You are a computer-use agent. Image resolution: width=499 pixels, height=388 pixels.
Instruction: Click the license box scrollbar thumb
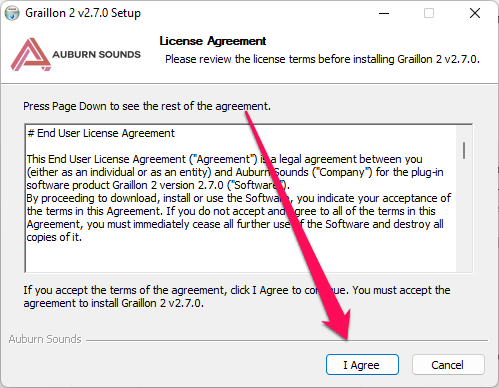464,150
